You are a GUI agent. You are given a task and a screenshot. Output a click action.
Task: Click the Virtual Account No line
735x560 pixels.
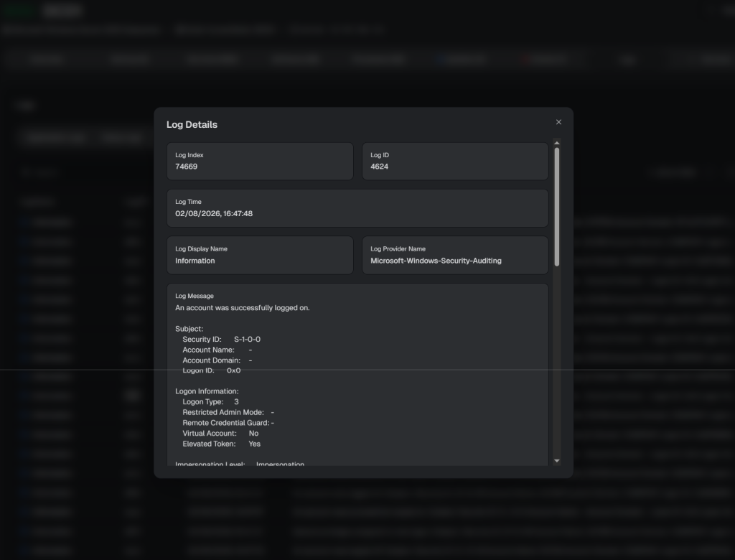pyautogui.click(x=220, y=434)
